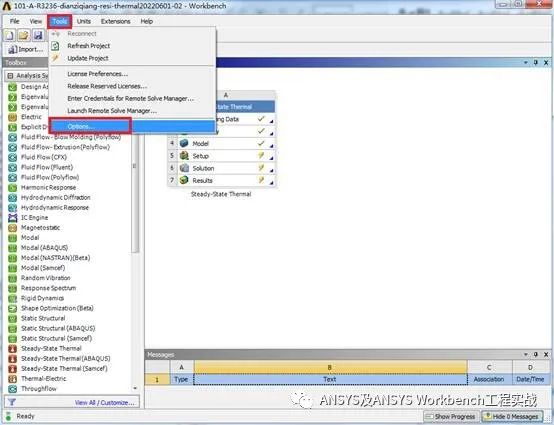Click the Show Progress button

pyautogui.click(x=451, y=417)
